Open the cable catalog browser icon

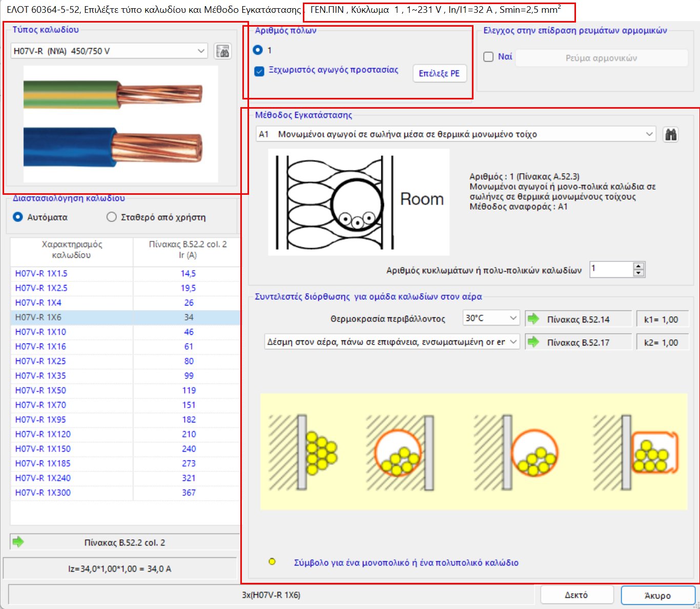coord(222,51)
